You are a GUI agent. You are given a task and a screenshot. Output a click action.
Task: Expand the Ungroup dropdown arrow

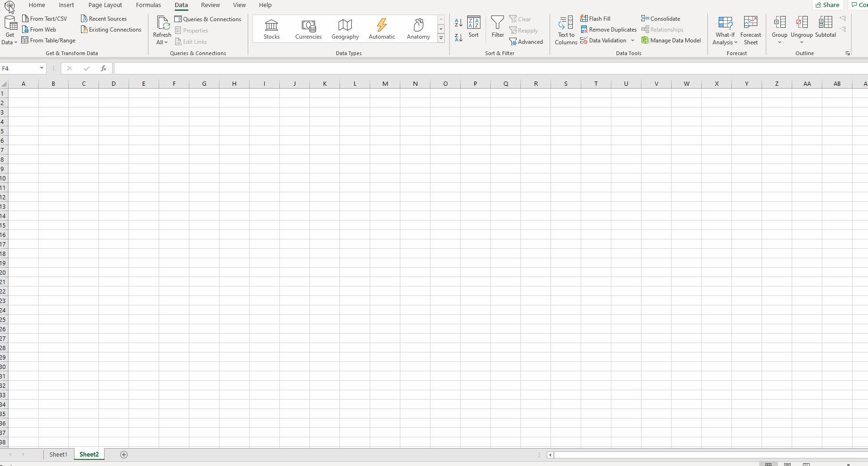[x=802, y=42]
